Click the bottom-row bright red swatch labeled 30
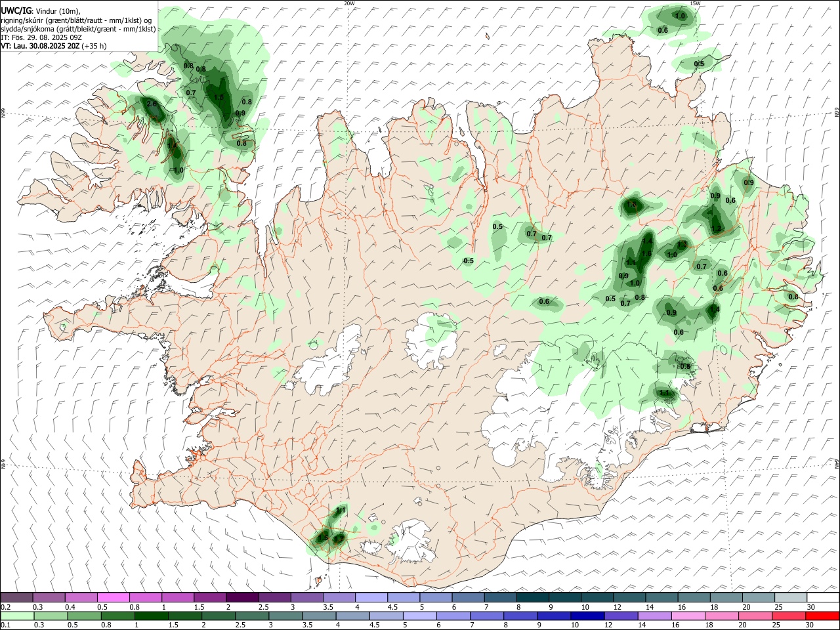 822,616
